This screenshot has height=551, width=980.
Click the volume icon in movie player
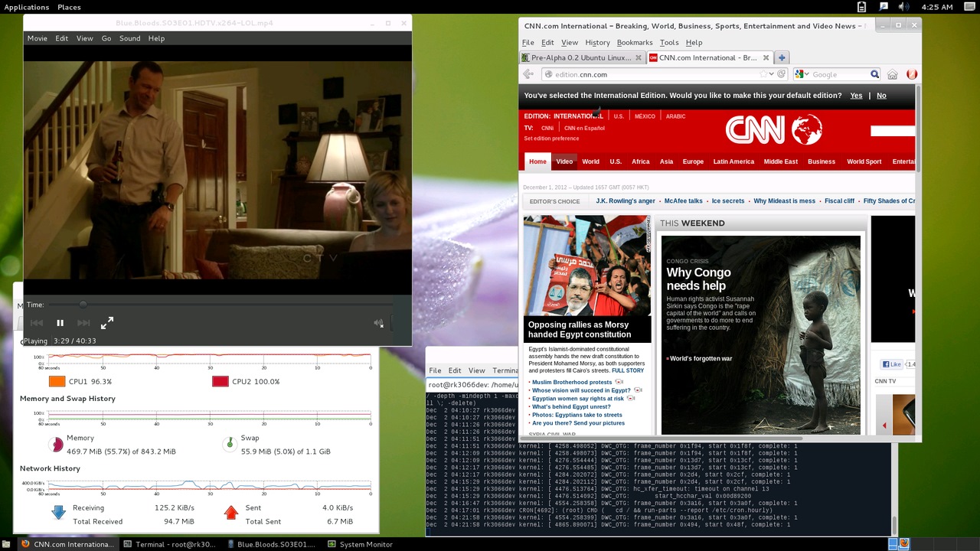[378, 323]
